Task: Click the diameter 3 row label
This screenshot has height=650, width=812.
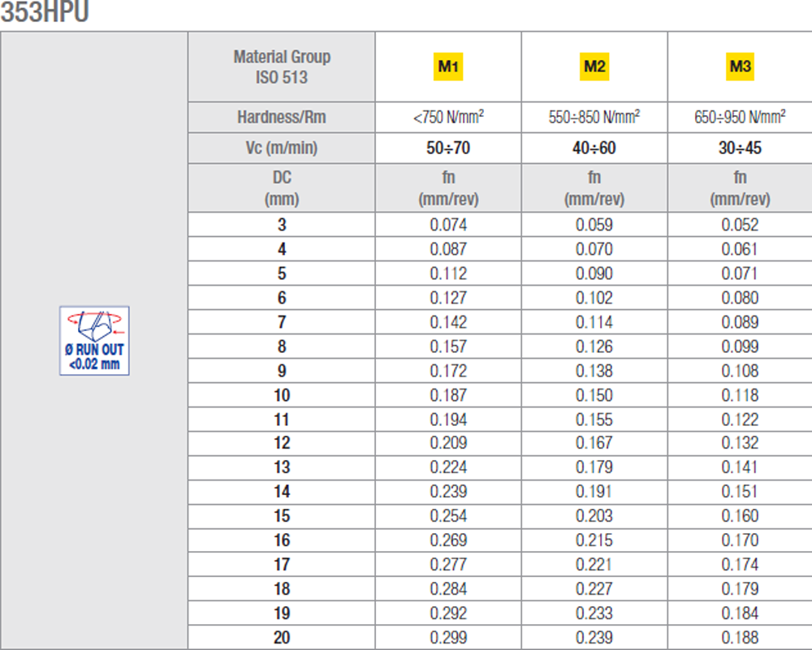Action: [x=282, y=225]
